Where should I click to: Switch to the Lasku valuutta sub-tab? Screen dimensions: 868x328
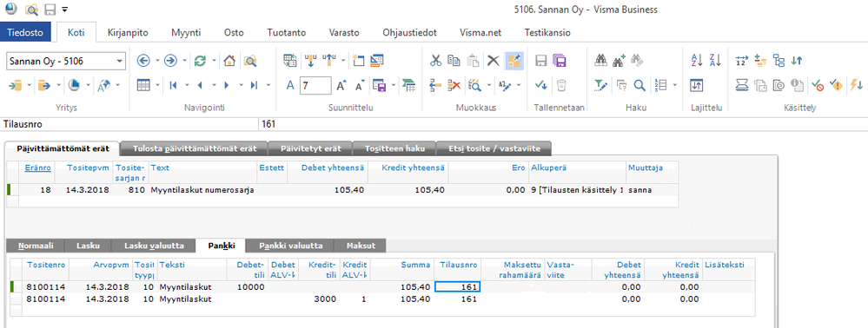153,246
